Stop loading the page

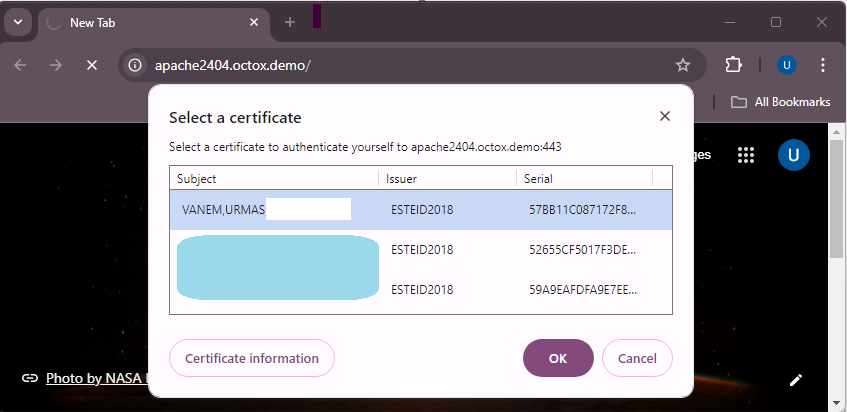tap(92, 65)
